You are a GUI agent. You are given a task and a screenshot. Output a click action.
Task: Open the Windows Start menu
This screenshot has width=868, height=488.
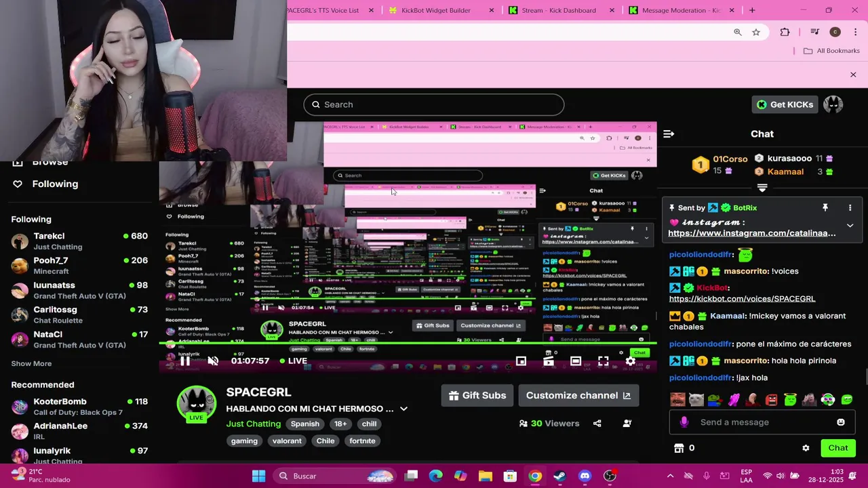click(x=258, y=476)
